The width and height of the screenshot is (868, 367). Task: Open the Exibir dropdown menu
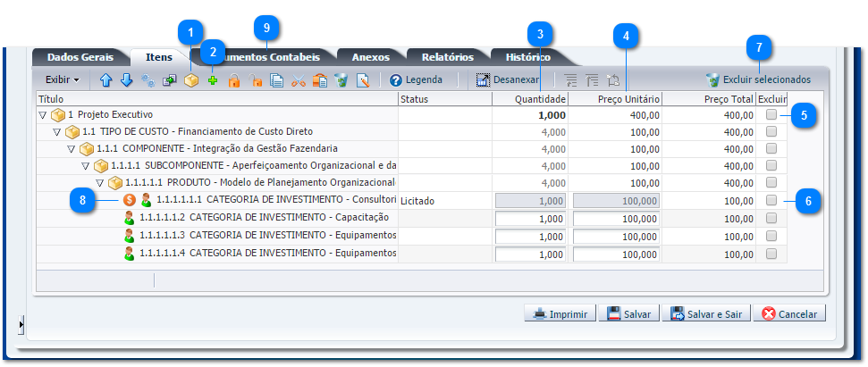(x=62, y=79)
